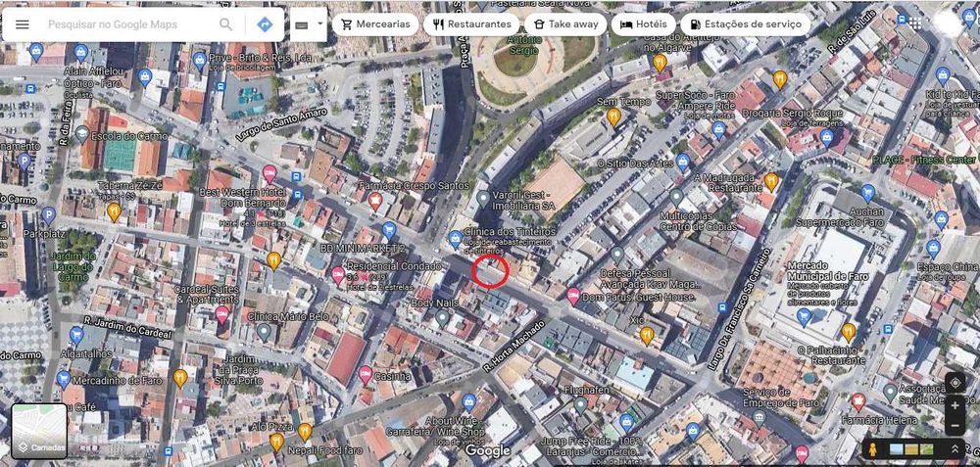Click the Camadas layers thumbnail
Screen dimensions: 980x467
coord(39,431)
